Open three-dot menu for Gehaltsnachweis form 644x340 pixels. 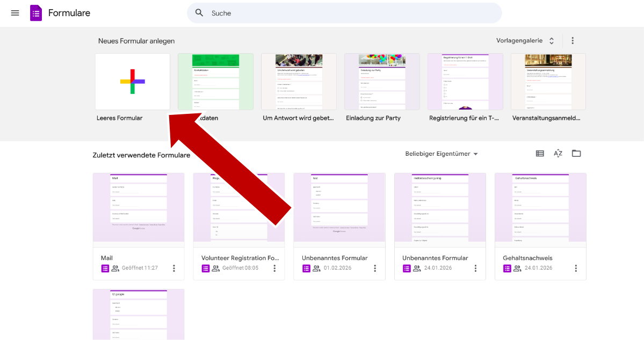coord(576,268)
